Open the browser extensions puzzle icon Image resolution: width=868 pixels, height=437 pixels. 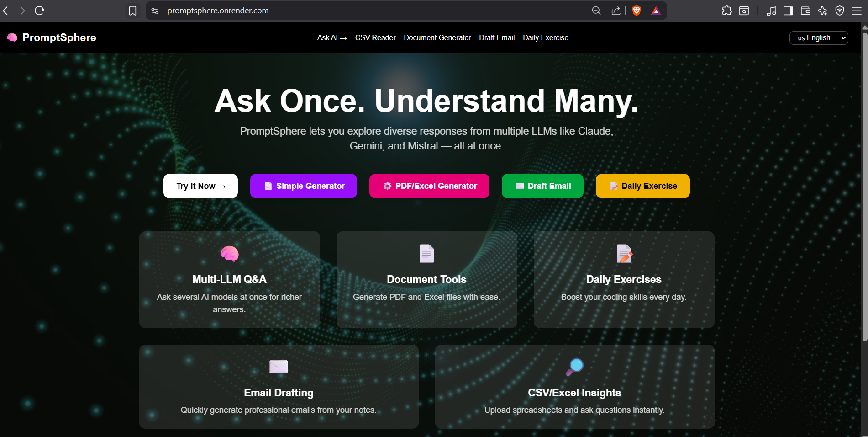click(727, 11)
